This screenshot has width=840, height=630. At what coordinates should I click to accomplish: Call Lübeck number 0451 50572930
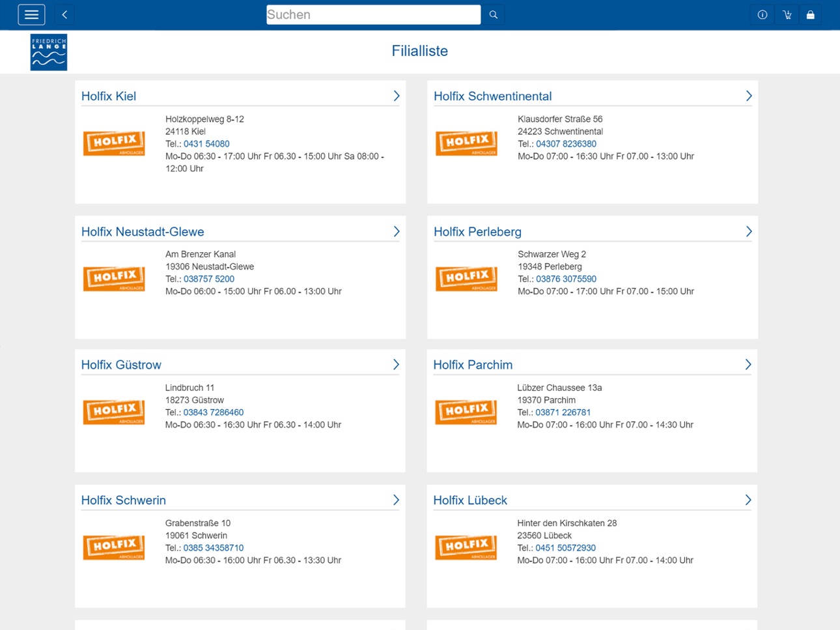click(566, 548)
